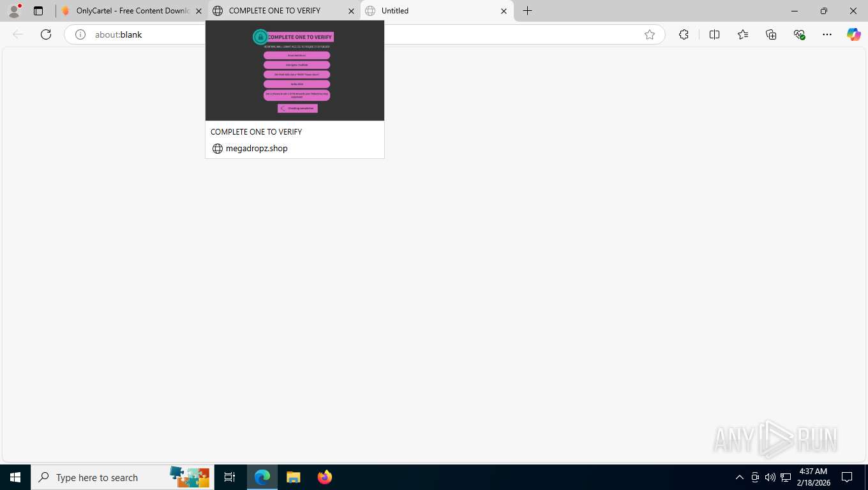
Task: Open the Favorites list
Action: [743, 34]
